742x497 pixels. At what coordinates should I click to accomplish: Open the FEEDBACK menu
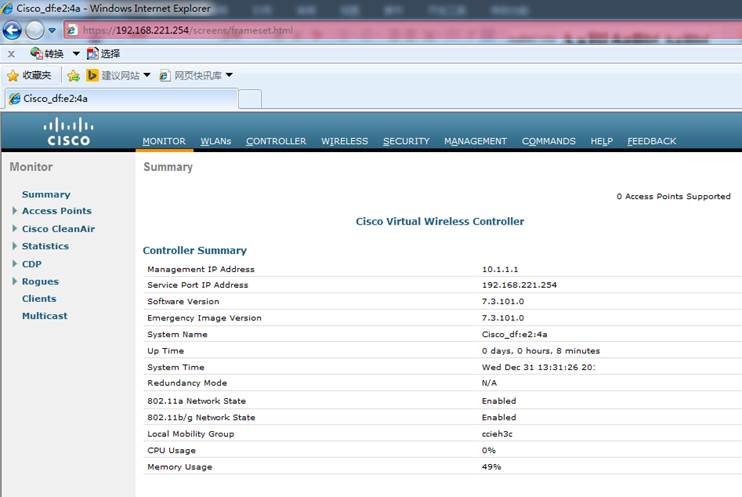(652, 141)
